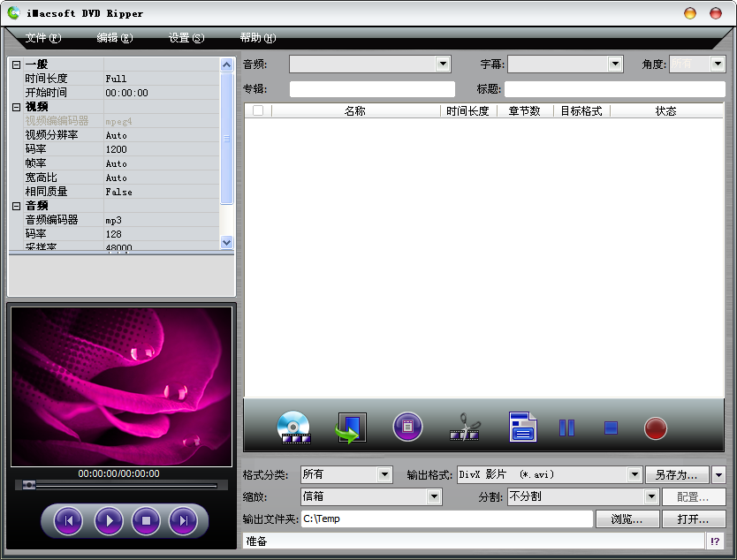This screenshot has width=737, height=560.
Task: Click the preview seek slider handle
Action: 29,485
